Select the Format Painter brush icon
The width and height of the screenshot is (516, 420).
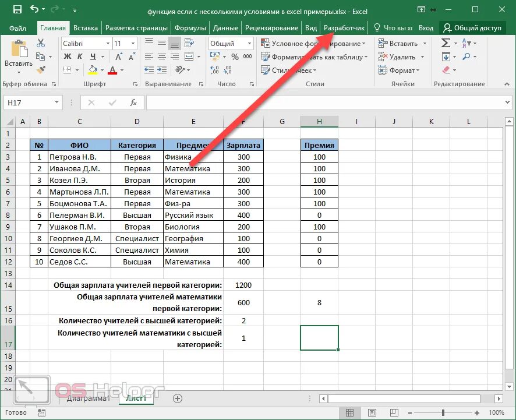[x=41, y=70]
